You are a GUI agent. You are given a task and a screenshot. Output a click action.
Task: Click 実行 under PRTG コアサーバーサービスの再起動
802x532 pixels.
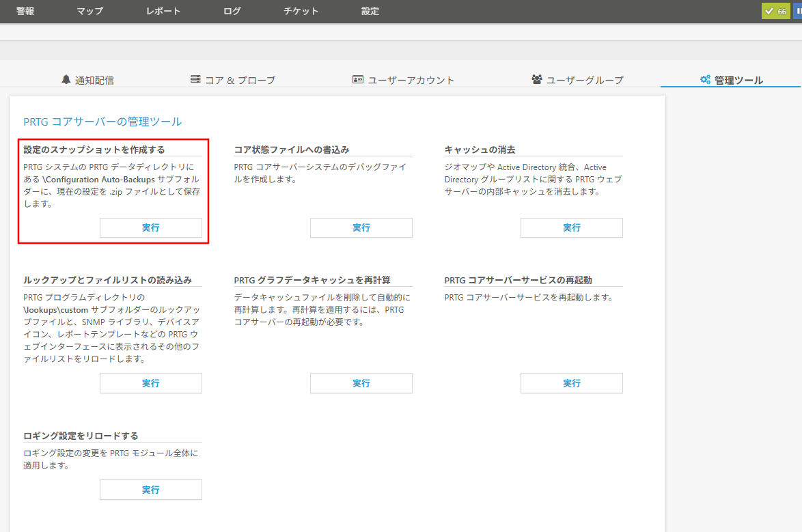[572, 383]
